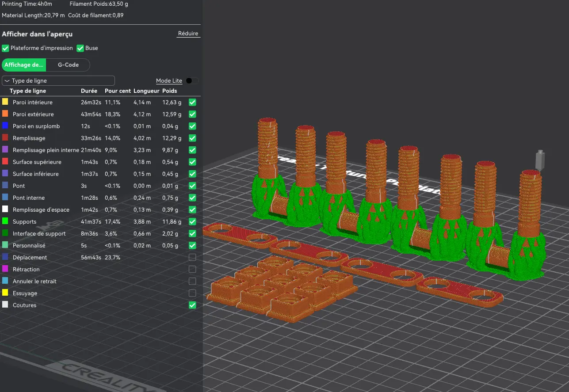Toggle Surface inférieure visibility checkbox
Viewport: 569px width, 392px height.
click(x=192, y=174)
